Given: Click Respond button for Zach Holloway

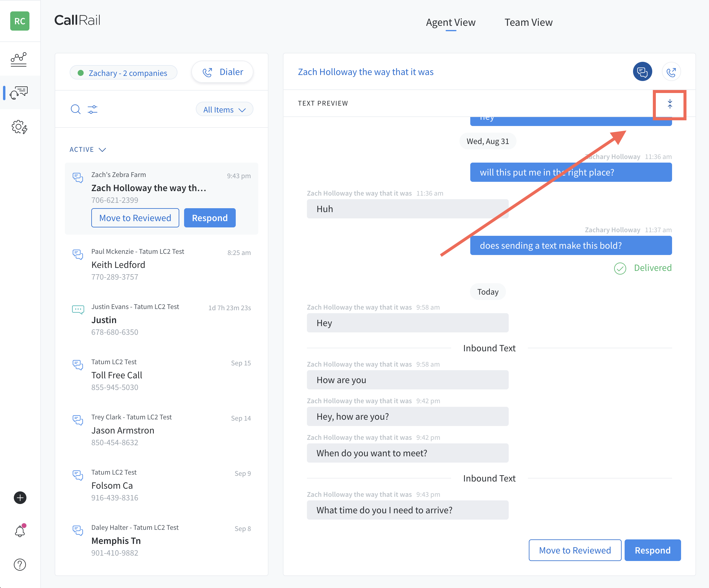Looking at the screenshot, I should (x=209, y=217).
